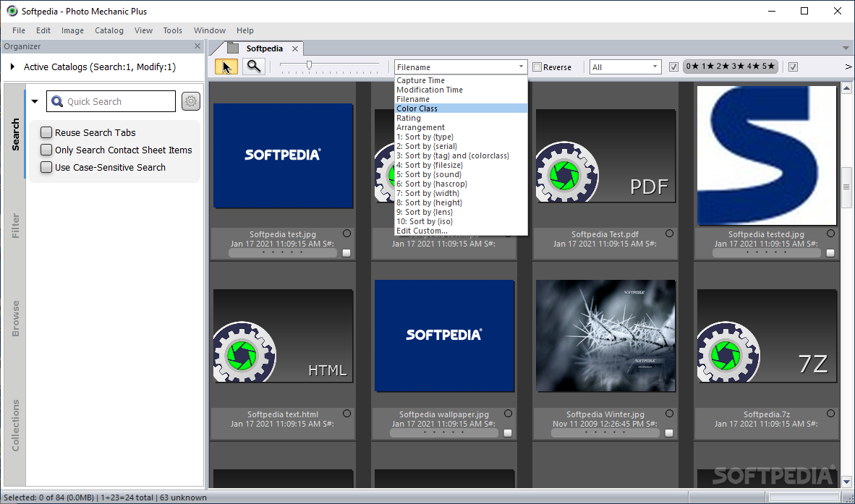Adjust the thumbnail size slider
Viewport: 855px width, 504px height.
pos(310,66)
